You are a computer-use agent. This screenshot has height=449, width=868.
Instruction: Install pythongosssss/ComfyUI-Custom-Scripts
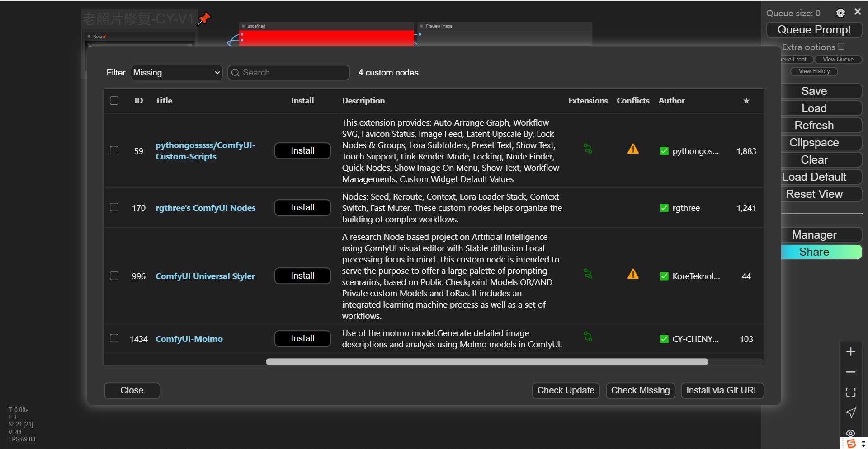302,151
